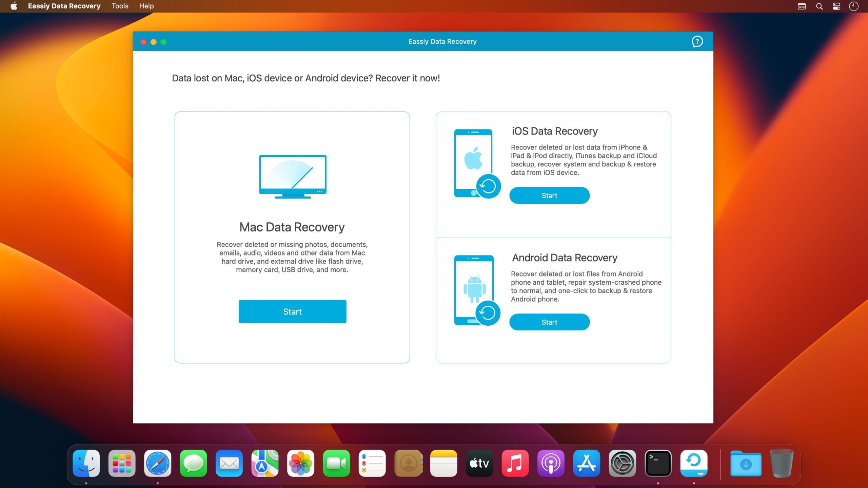Image resolution: width=868 pixels, height=488 pixels.
Task: Start iOS Data Recovery
Action: (x=549, y=196)
